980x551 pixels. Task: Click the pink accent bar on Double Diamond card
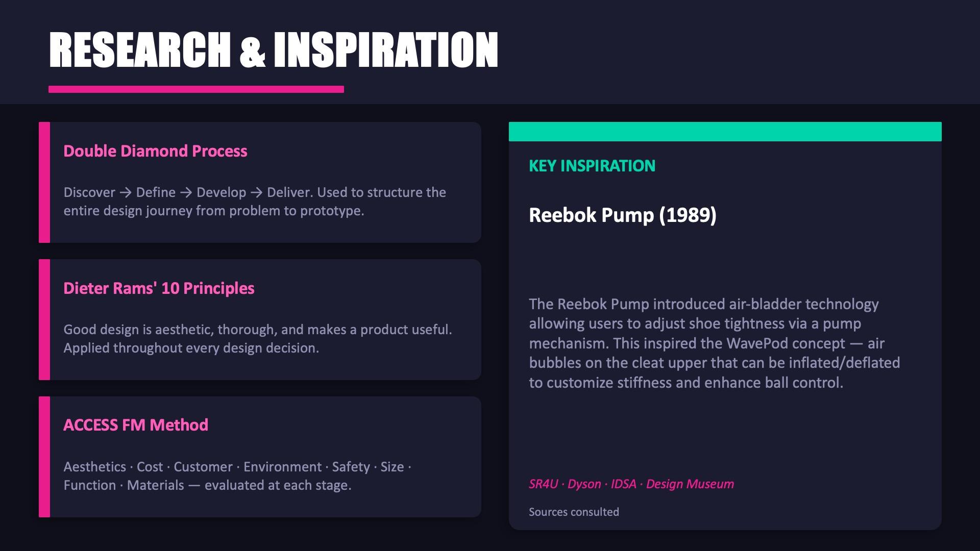point(44,182)
